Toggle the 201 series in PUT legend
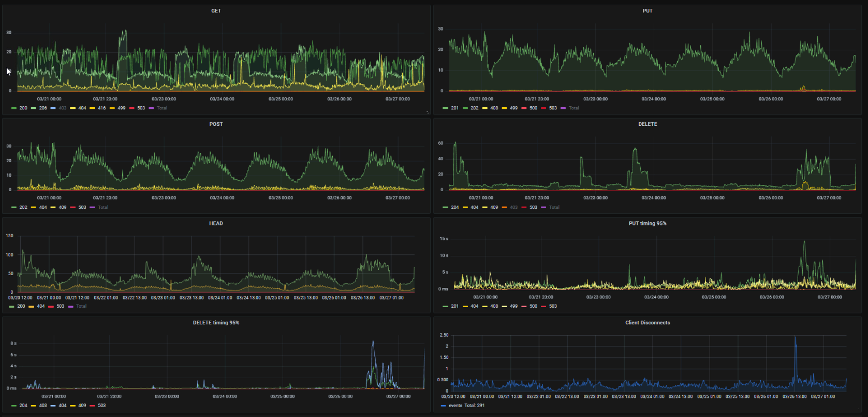The width and height of the screenshot is (868, 417). (454, 108)
